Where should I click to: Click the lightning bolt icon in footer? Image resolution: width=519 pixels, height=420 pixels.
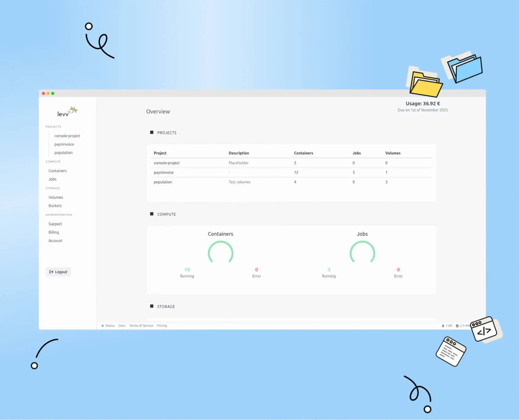click(443, 326)
